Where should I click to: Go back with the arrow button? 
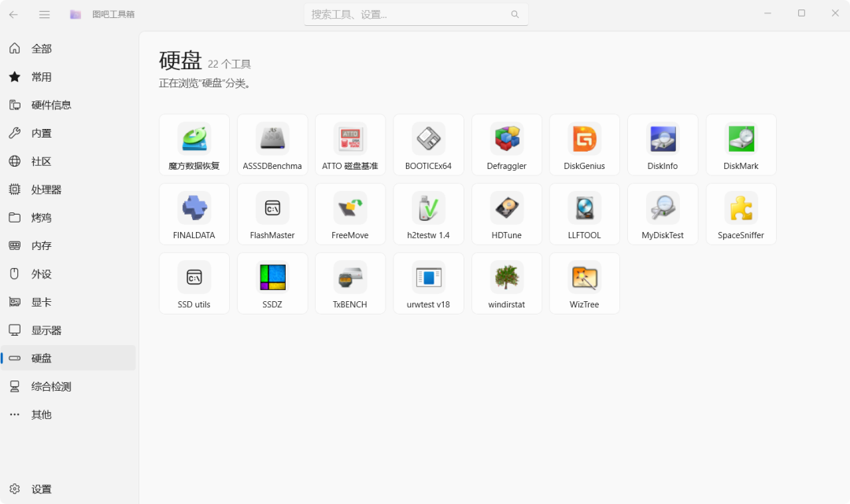[13, 15]
